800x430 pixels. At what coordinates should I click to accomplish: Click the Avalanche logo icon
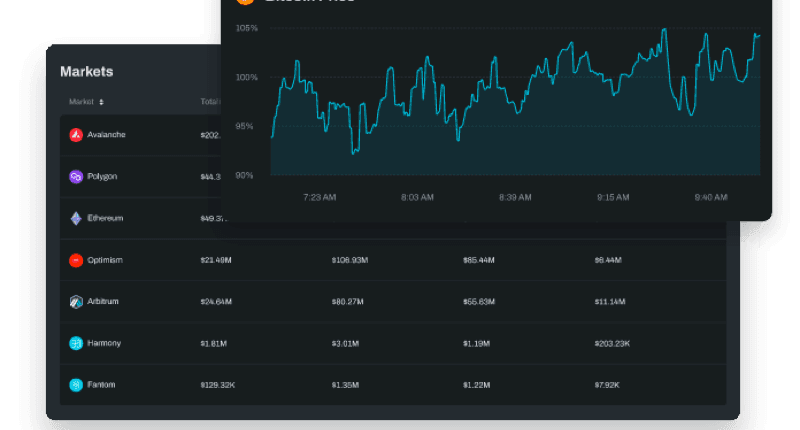(76, 135)
